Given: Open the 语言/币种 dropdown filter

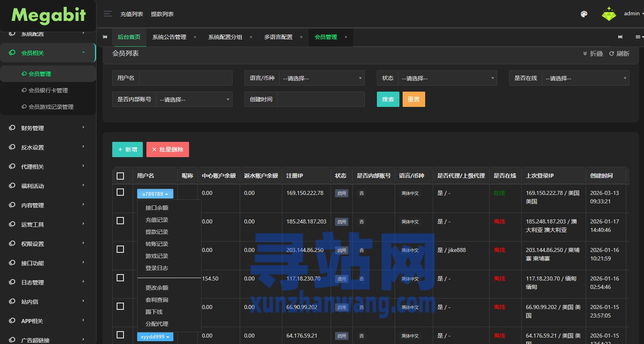Looking at the screenshot, I should [321, 78].
